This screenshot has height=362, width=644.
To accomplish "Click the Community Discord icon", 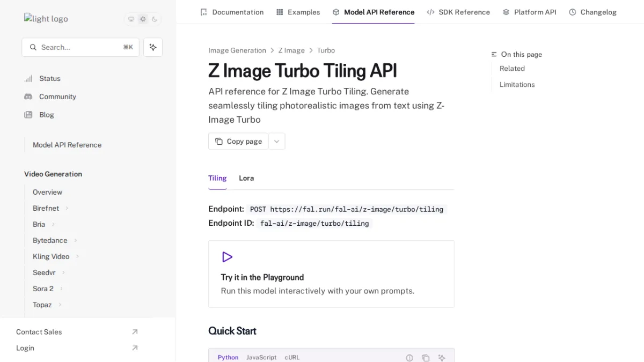I will (x=28, y=97).
